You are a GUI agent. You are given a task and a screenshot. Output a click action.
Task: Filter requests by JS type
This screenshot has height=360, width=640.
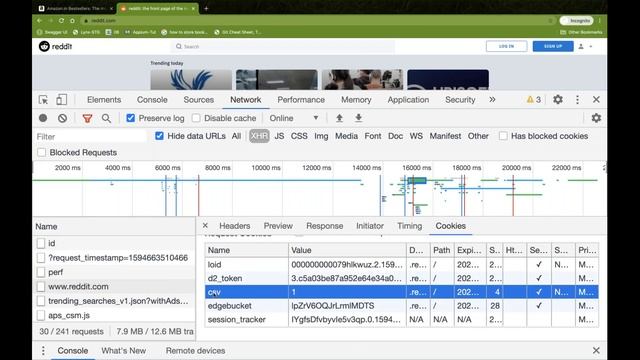[279, 136]
